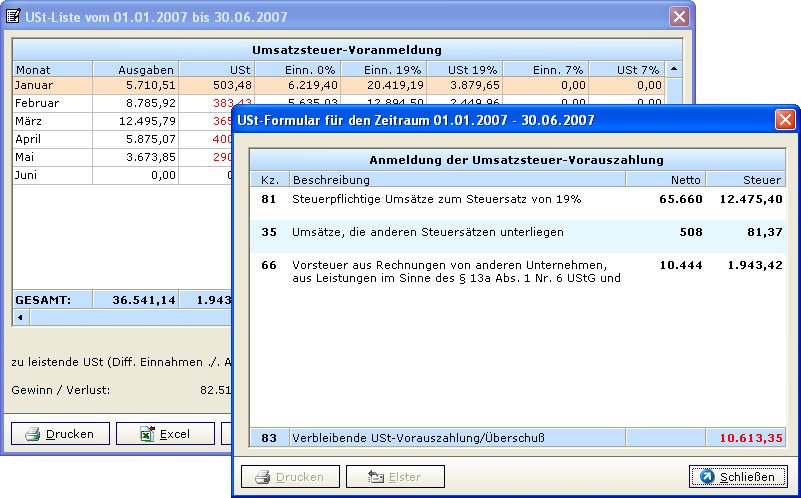Click the Drucken button in the USt-Liste window
The height and width of the screenshot is (498, 801).
pyautogui.click(x=59, y=434)
